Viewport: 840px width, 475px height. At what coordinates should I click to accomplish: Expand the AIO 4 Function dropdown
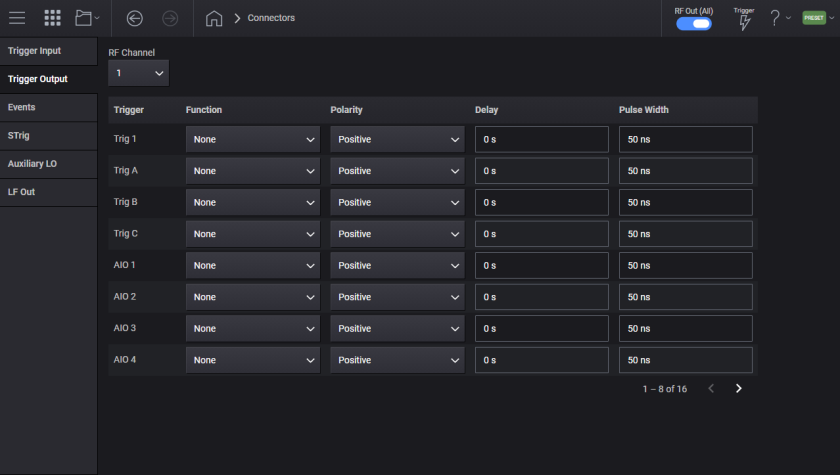point(253,360)
